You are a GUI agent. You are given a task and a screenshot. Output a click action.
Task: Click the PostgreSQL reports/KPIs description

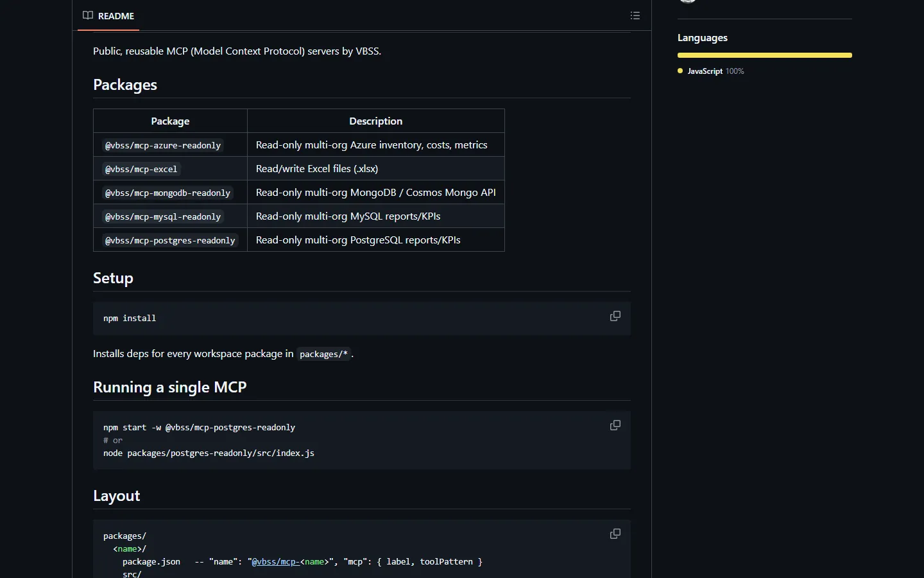point(358,240)
